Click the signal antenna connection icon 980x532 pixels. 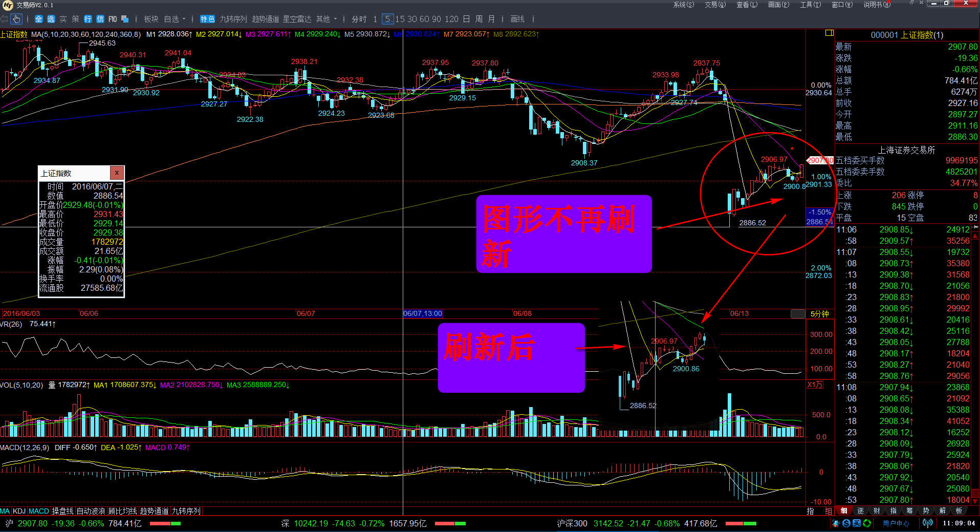tap(928, 523)
